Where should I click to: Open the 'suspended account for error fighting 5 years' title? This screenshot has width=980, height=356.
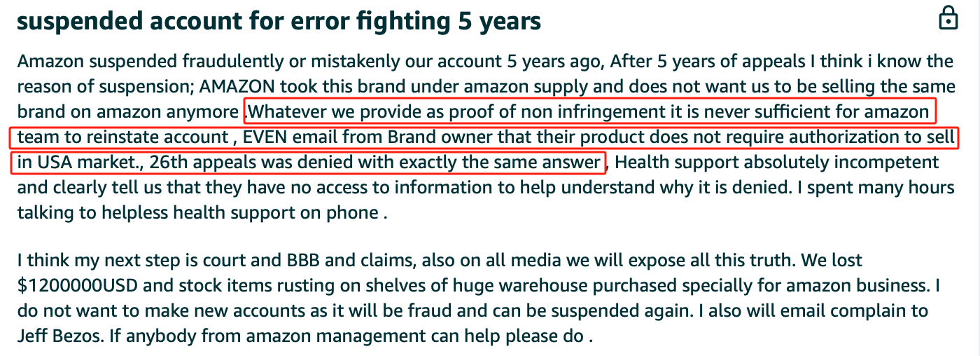(279, 21)
